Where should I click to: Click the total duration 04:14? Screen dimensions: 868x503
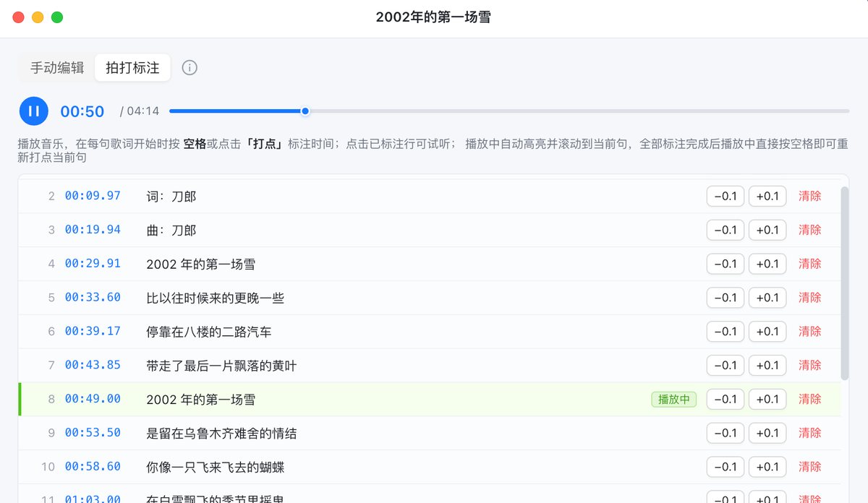[x=143, y=111]
